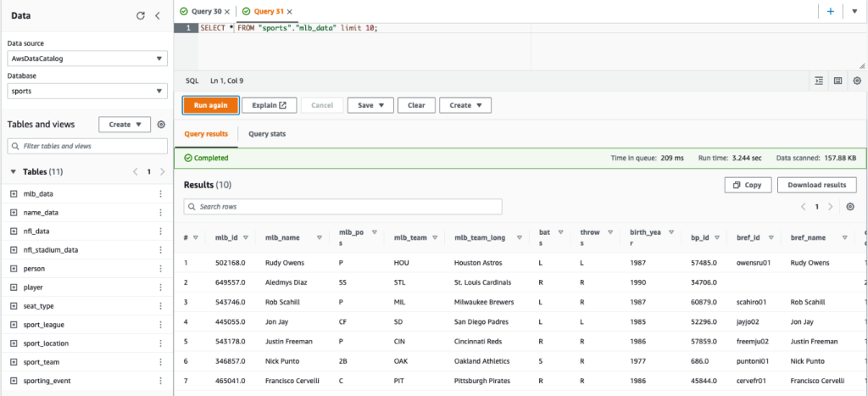Click the Explain button

(269, 105)
